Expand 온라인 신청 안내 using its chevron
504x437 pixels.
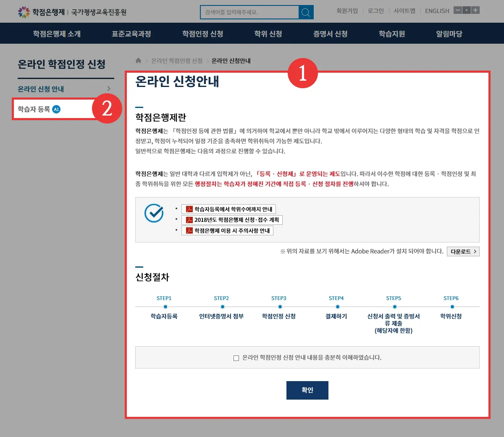point(109,88)
